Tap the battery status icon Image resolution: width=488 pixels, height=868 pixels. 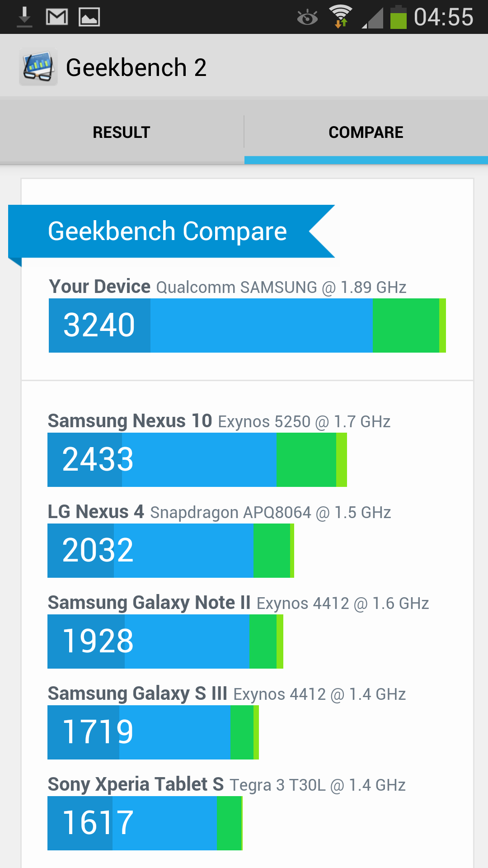[398, 17]
